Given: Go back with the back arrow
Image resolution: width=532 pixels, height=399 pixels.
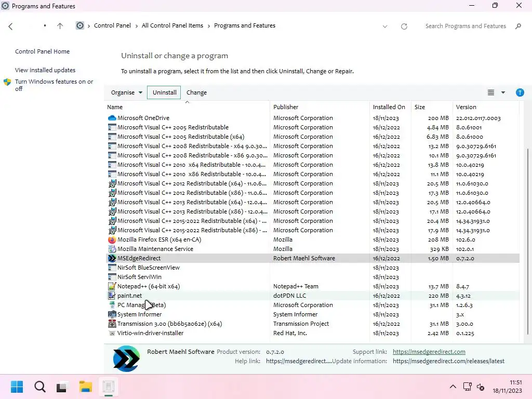Looking at the screenshot, I should (x=10, y=26).
